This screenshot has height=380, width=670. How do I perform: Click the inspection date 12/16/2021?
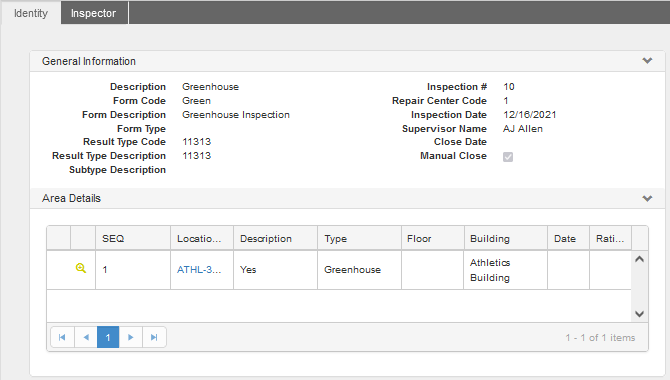pyautogui.click(x=530, y=115)
